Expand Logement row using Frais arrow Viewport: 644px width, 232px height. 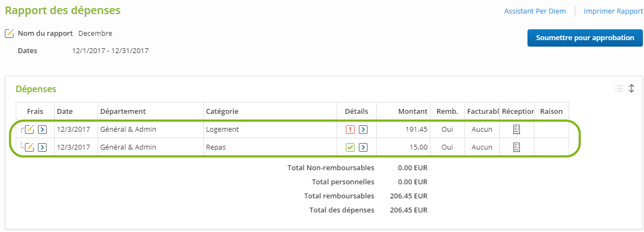[42, 130]
